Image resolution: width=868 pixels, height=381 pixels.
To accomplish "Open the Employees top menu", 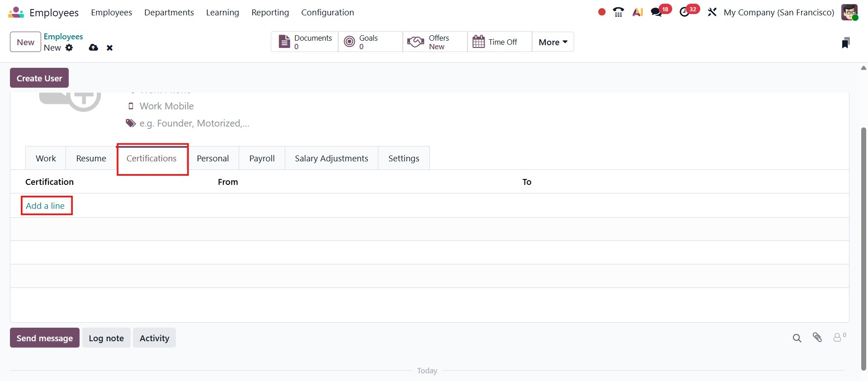I will pyautogui.click(x=112, y=12).
